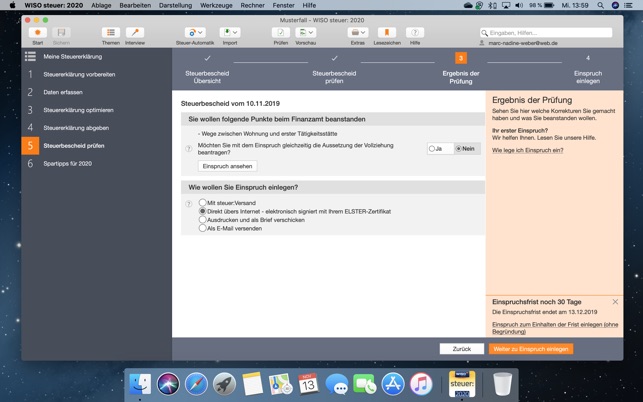Image resolution: width=643 pixels, height=402 pixels.
Task: Click help icon beside Einspruch method options
Action: (x=189, y=204)
